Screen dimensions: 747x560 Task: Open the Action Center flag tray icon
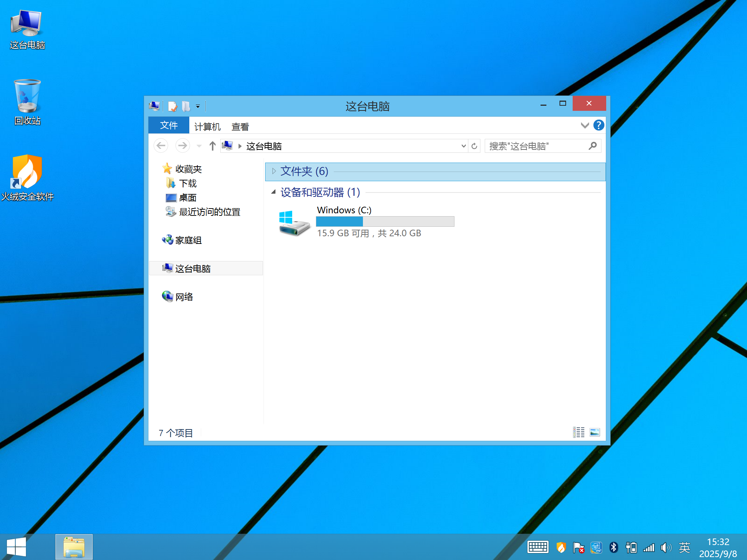point(578,547)
